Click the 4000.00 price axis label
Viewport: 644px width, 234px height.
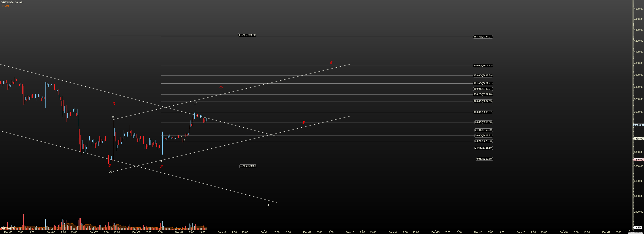tap(639, 63)
